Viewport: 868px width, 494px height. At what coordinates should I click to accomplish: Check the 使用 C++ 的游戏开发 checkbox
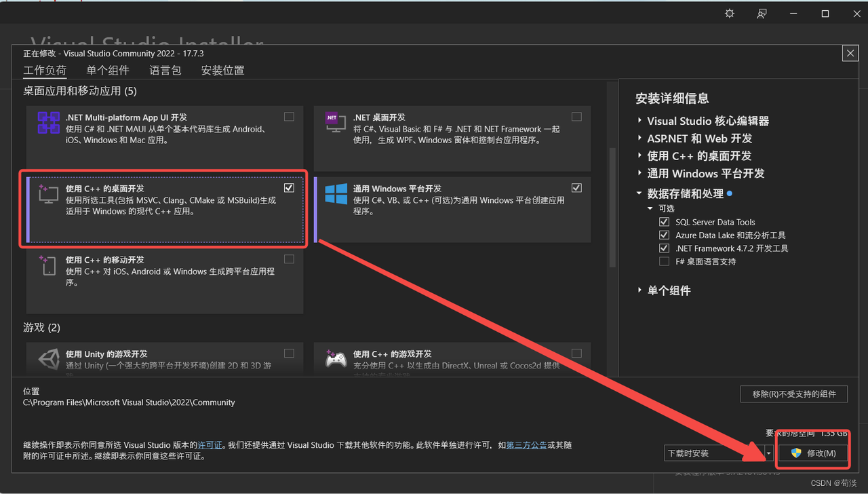576,354
